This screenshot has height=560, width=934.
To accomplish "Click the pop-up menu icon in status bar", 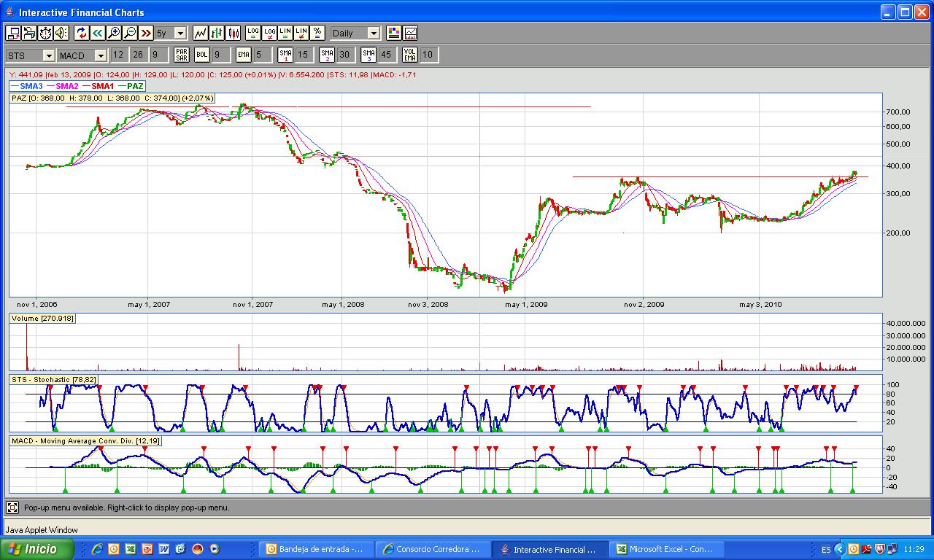I will coord(12,507).
